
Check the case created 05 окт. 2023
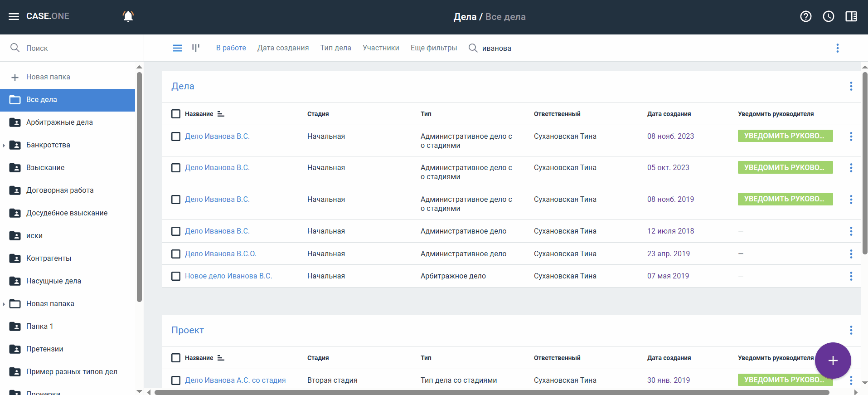click(176, 168)
